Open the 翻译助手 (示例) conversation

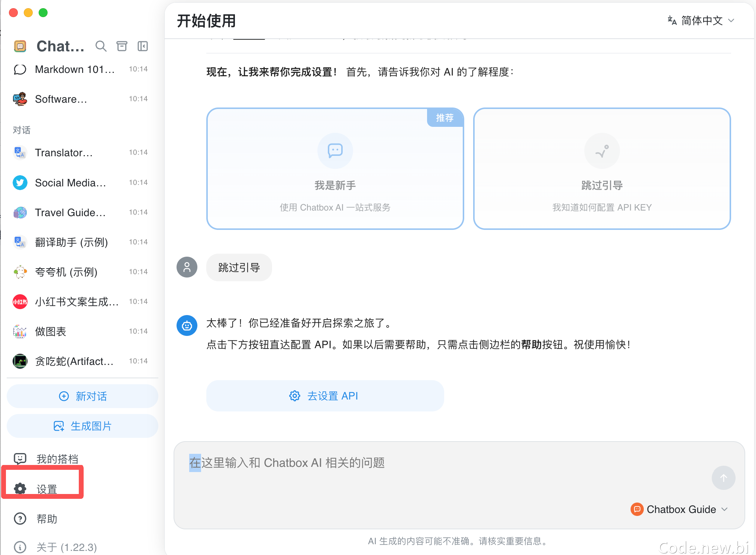pos(83,242)
